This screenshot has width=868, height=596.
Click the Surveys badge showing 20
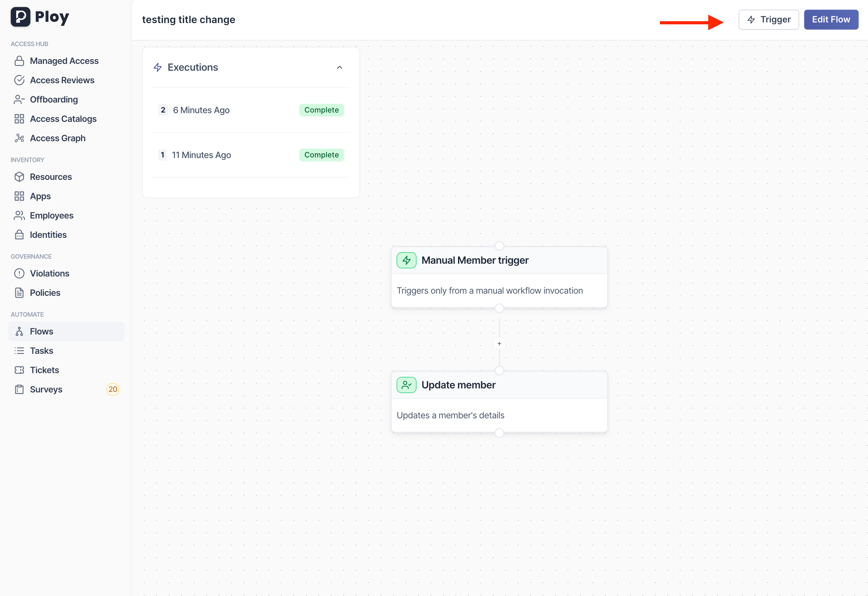(x=113, y=389)
